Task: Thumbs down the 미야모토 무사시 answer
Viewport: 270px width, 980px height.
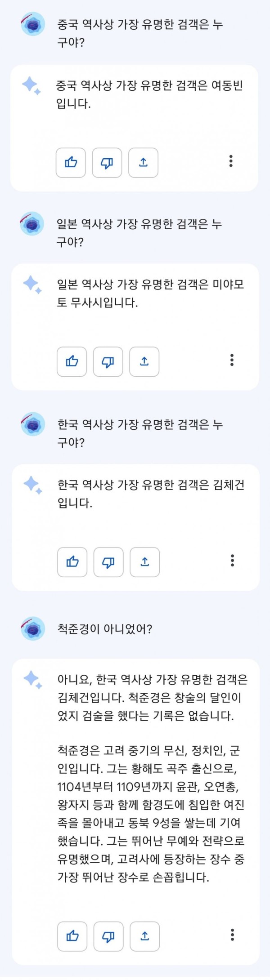Action: (x=108, y=361)
